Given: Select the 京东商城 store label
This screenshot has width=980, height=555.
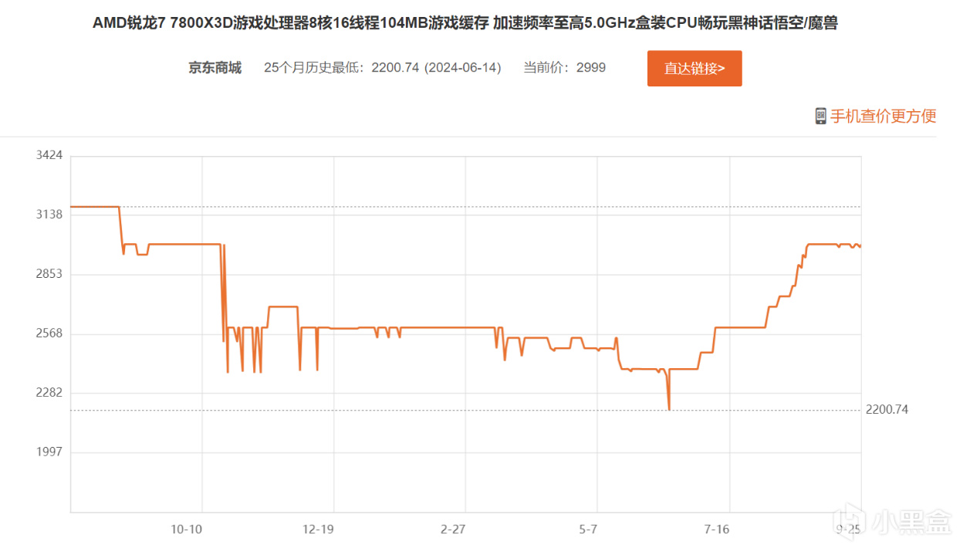Looking at the screenshot, I should [x=215, y=68].
